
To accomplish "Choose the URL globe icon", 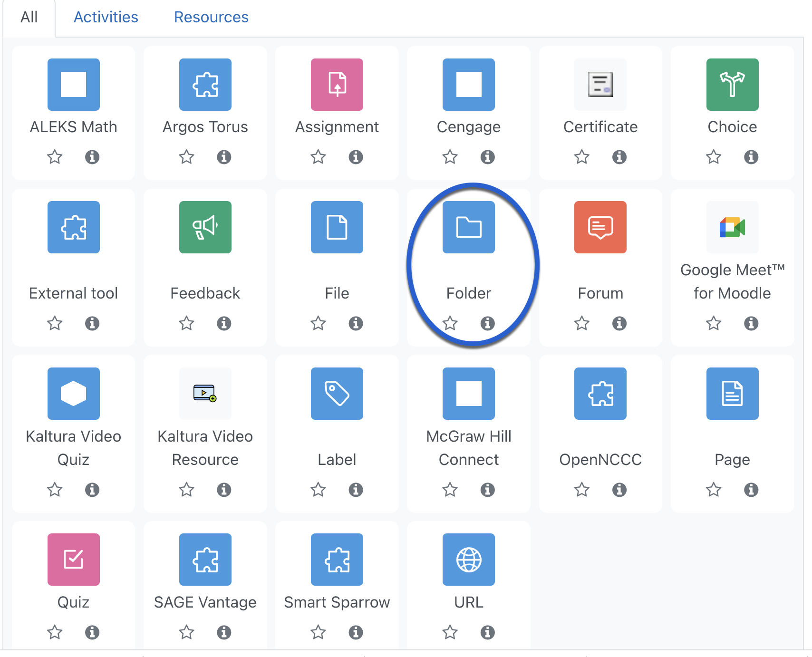I will point(469,560).
